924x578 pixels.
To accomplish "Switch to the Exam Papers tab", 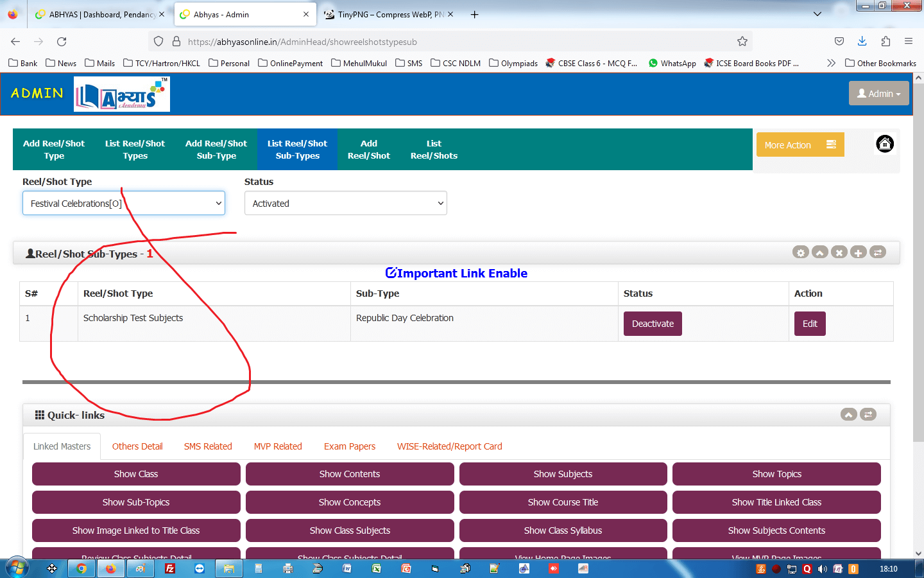I will point(349,446).
